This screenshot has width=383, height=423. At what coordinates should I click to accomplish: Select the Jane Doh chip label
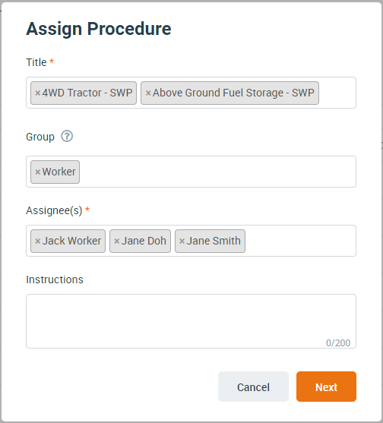pos(144,241)
